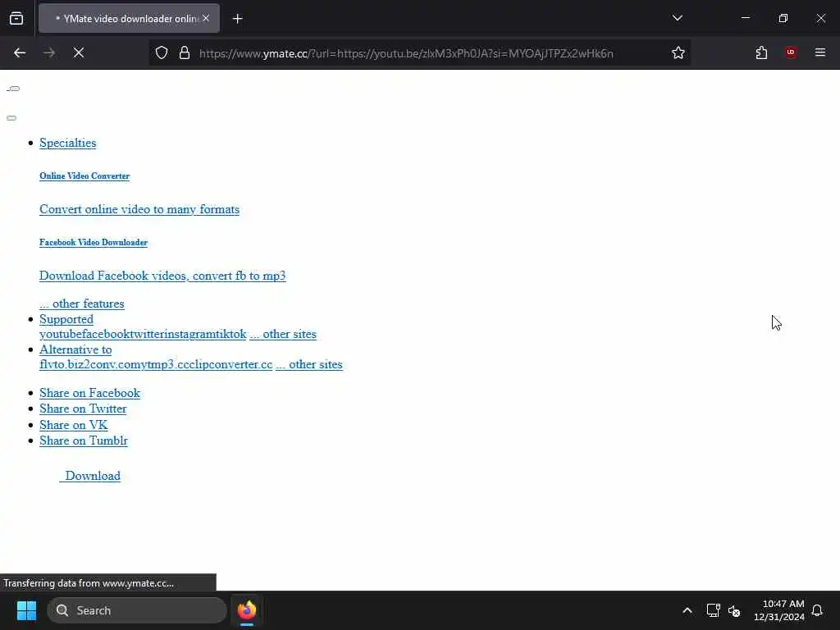Open the Firefox View button
The image size is (840, 630).
pos(16,18)
